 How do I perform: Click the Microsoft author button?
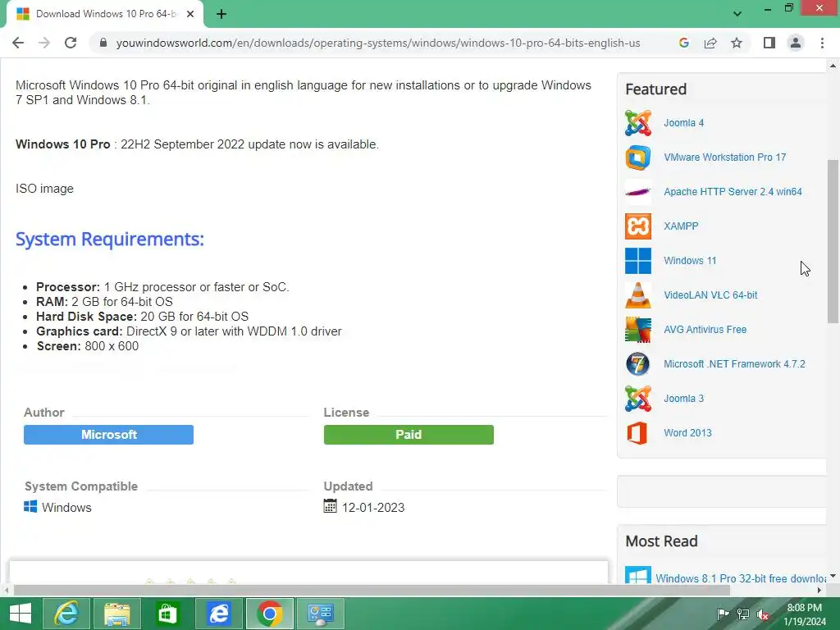coord(109,435)
